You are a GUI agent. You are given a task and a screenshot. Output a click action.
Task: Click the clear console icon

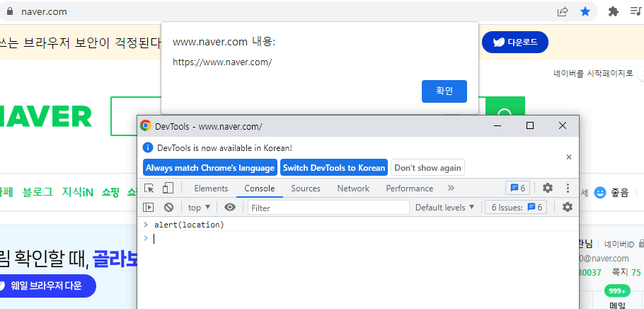(x=168, y=208)
